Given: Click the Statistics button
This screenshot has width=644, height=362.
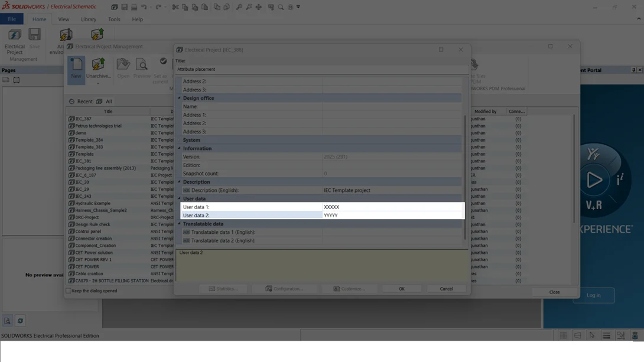Looking at the screenshot, I should pyautogui.click(x=223, y=289).
